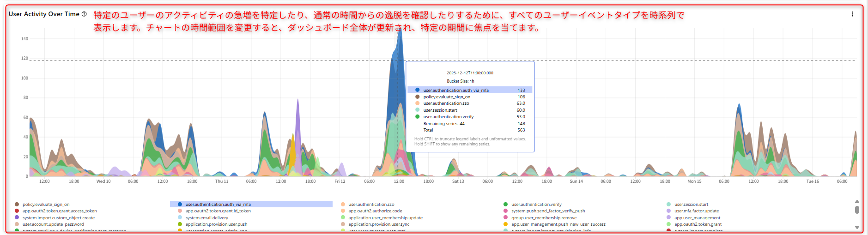Viewport: 868px width, 235px height.
Task: Click tooltip value 133 for auth_via_mfa
Action: click(521, 90)
